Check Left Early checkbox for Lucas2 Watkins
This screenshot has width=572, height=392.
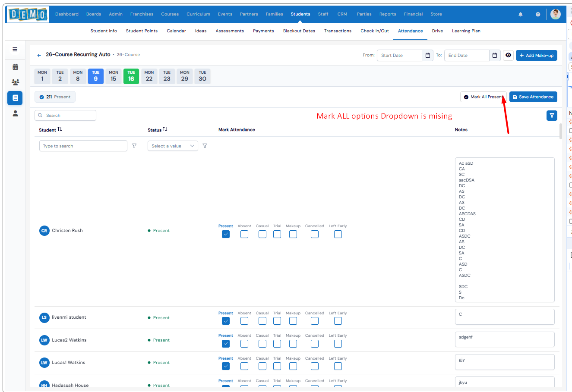pyautogui.click(x=338, y=344)
